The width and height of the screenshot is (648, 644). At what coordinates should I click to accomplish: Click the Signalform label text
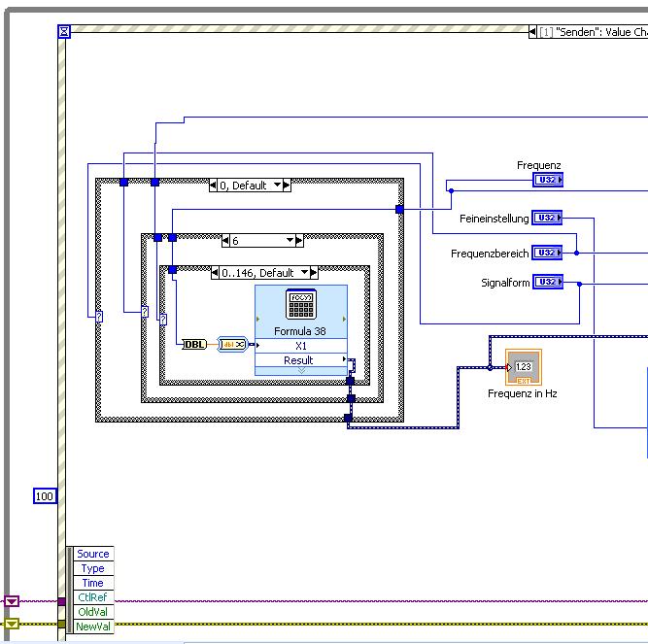[x=505, y=283]
